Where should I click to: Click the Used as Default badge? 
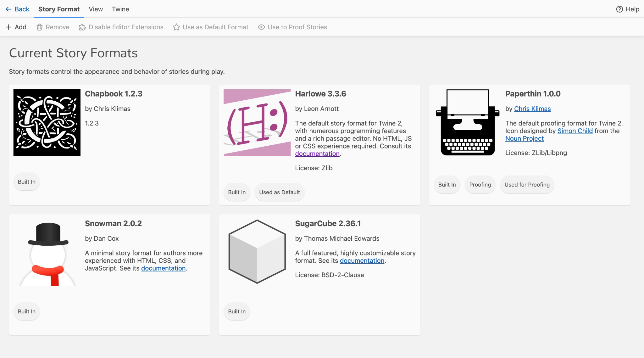[x=280, y=192]
